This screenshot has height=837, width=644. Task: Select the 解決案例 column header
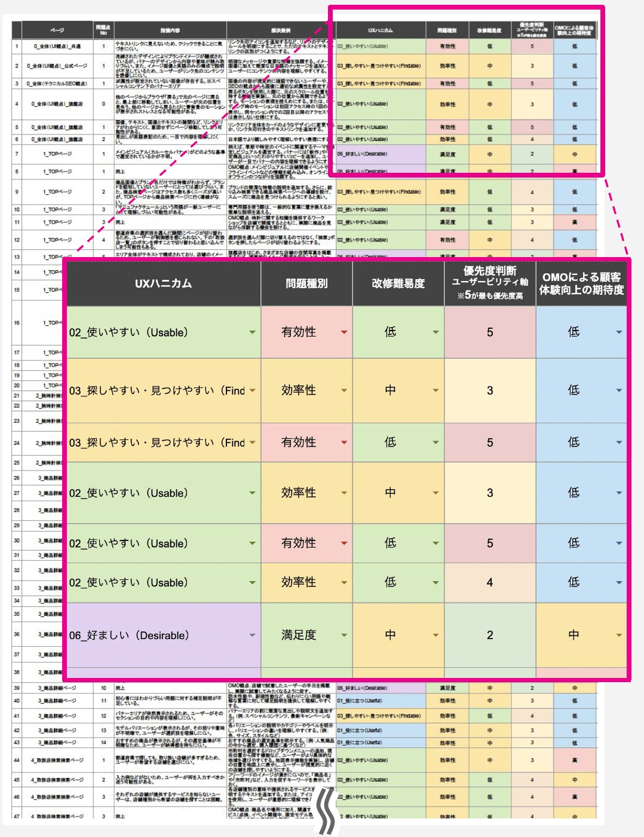pos(280,30)
